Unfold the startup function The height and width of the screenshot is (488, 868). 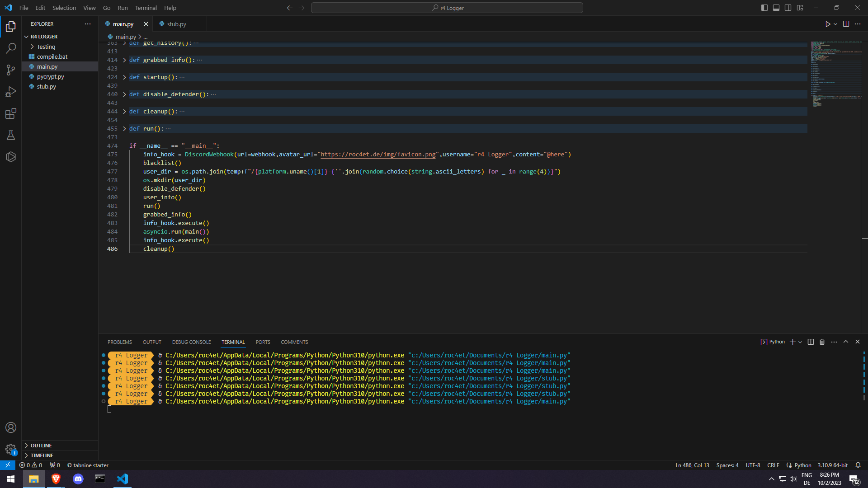[x=124, y=77]
